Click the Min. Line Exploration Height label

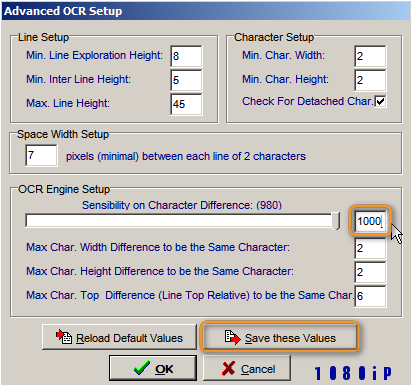pos(94,55)
